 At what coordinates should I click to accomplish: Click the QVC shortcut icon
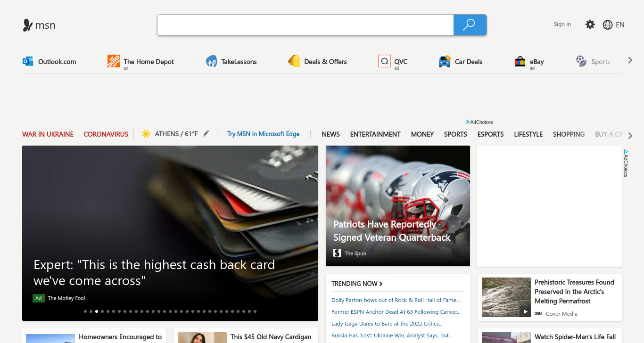coord(384,61)
